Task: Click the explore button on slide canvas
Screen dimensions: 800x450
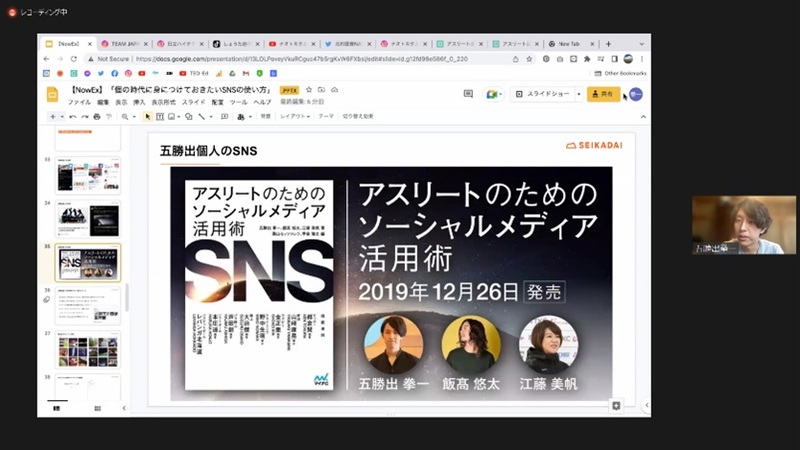Action: [616, 406]
